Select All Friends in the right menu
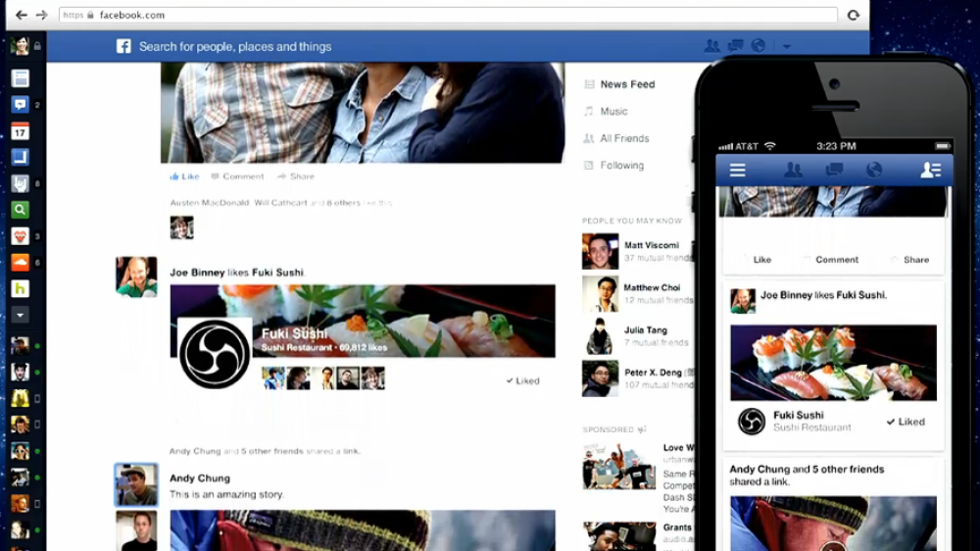 click(x=624, y=138)
